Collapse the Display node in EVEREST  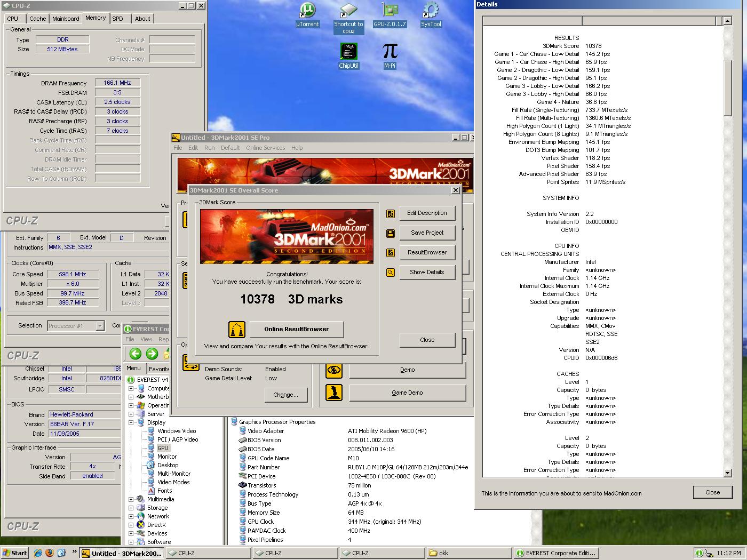tap(131, 422)
